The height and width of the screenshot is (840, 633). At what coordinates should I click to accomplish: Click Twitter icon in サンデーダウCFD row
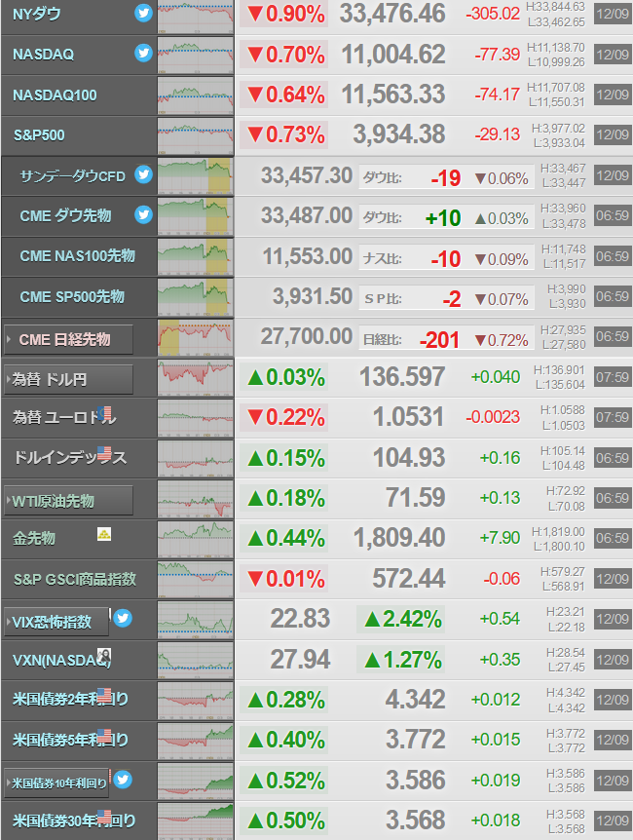tap(143, 174)
